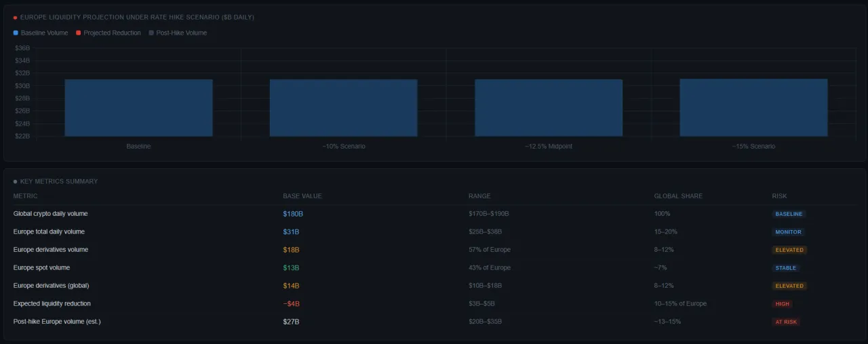Viewport: 868px width, 344px height.
Task: Click the STABLE risk badge
Action: tap(786, 268)
